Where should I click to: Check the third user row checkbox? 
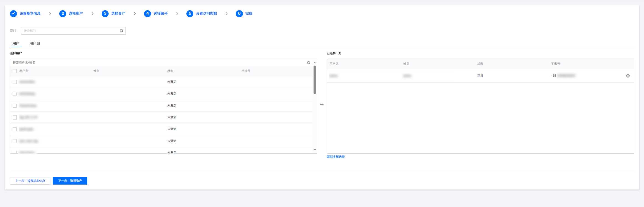(15, 106)
